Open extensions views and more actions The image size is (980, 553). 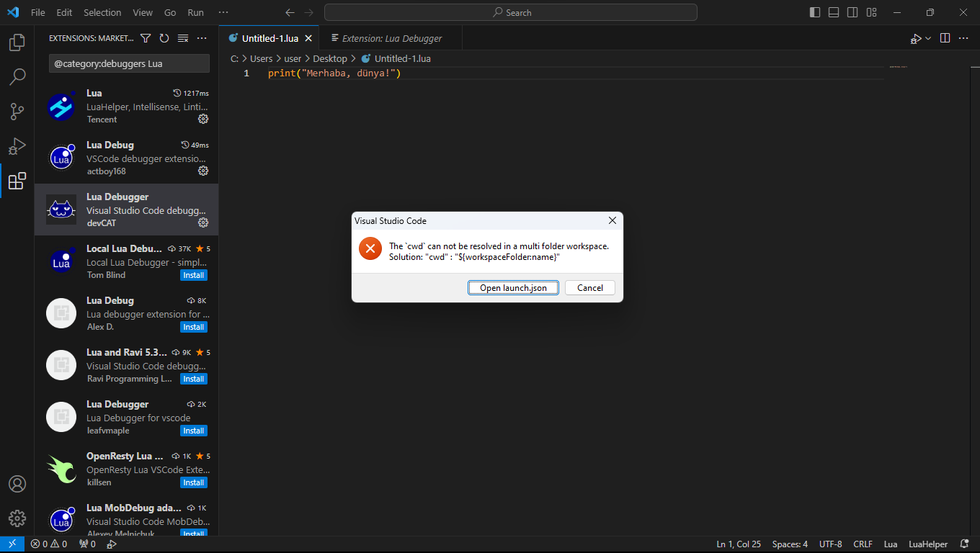point(202,38)
